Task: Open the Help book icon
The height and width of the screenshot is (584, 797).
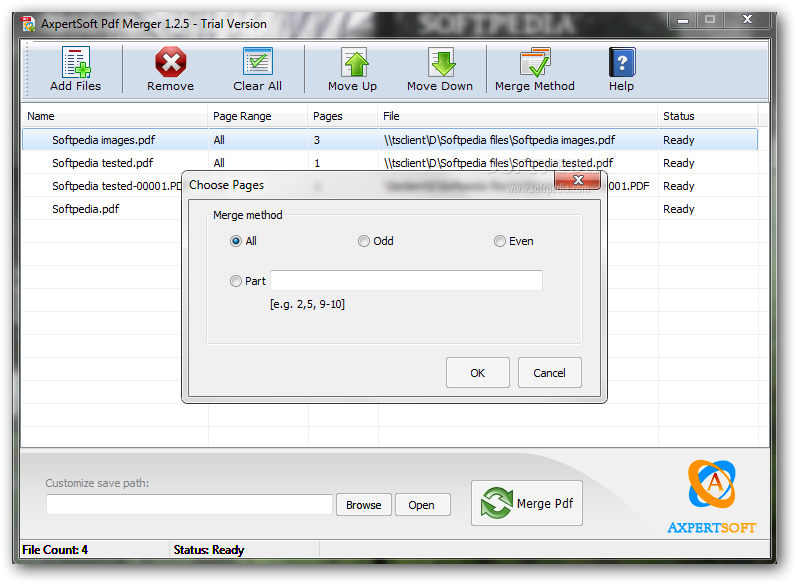Action: coord(622,63)
